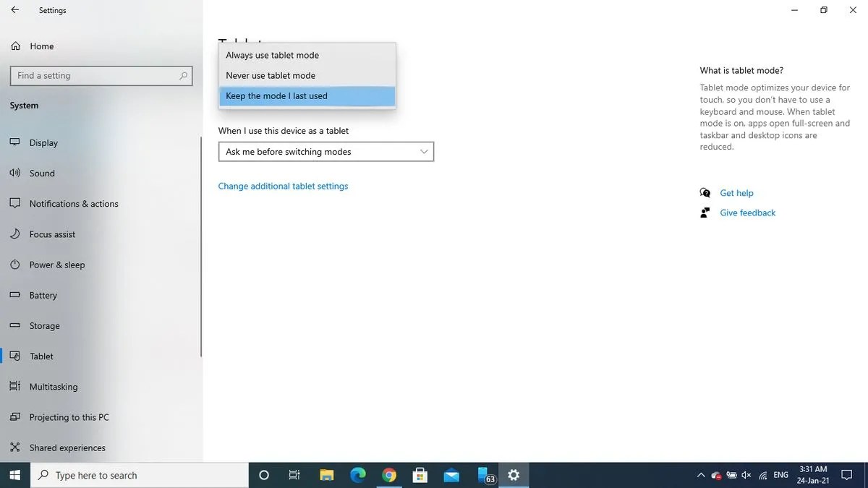Open Sound settings in the sidebar
This screenshot has height=488, width=868.
(42, 173)
